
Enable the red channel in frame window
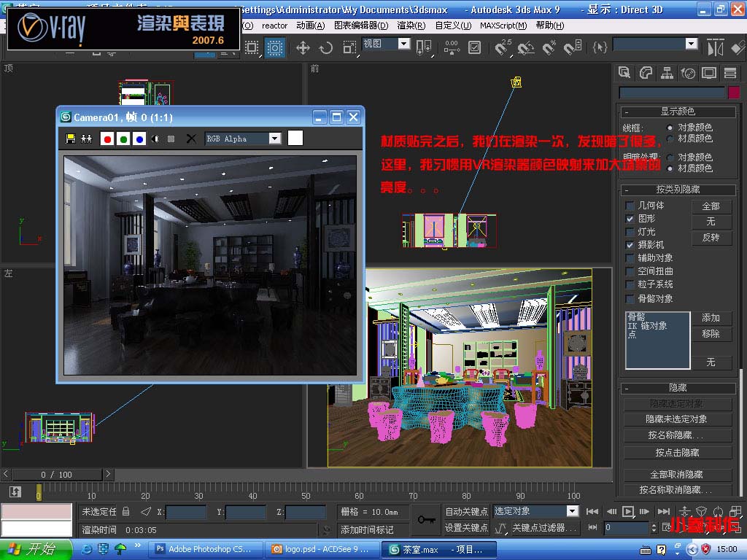pos(107,139)
